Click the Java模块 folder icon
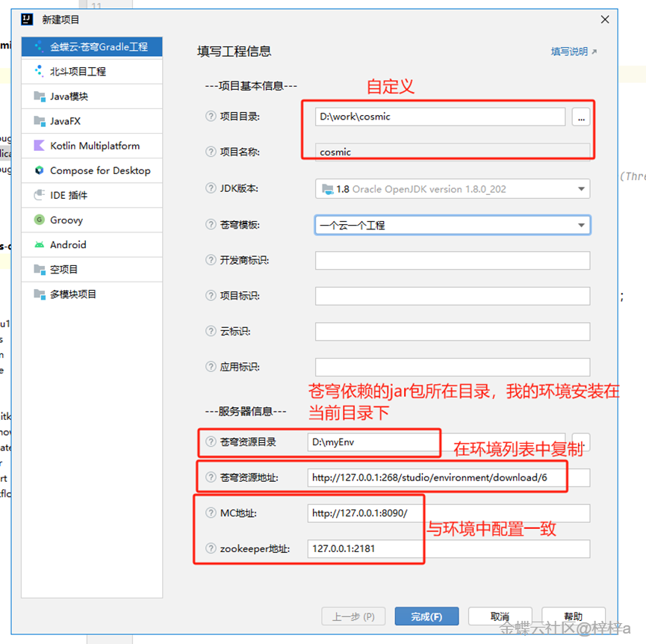 (40, 96)
